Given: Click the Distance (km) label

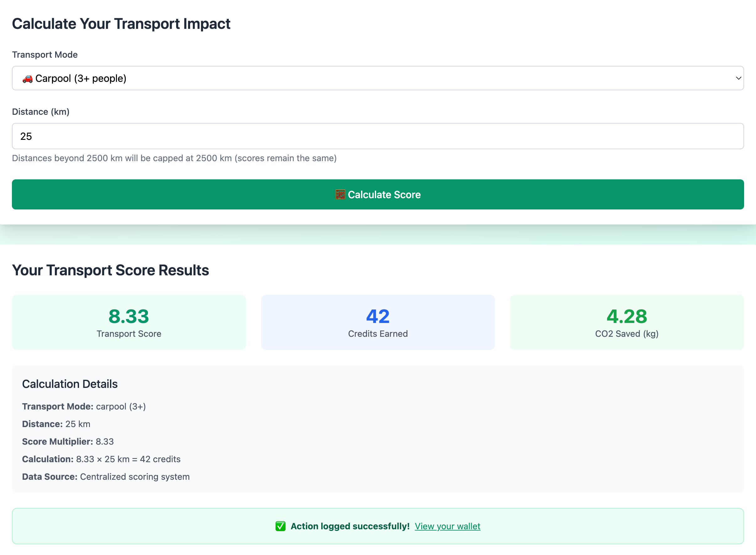Looking at the screenshot, I should point(41,112).
